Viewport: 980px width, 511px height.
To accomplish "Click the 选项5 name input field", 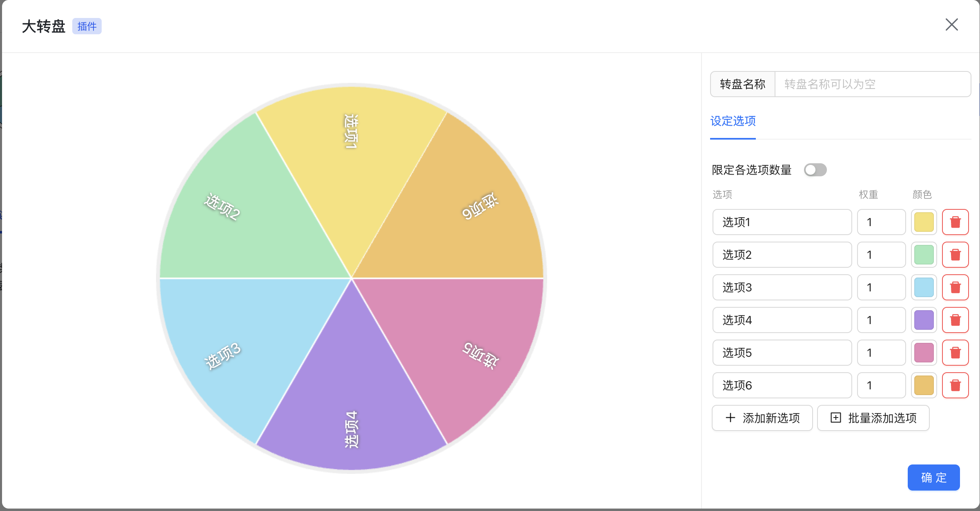I will [782, 353].
